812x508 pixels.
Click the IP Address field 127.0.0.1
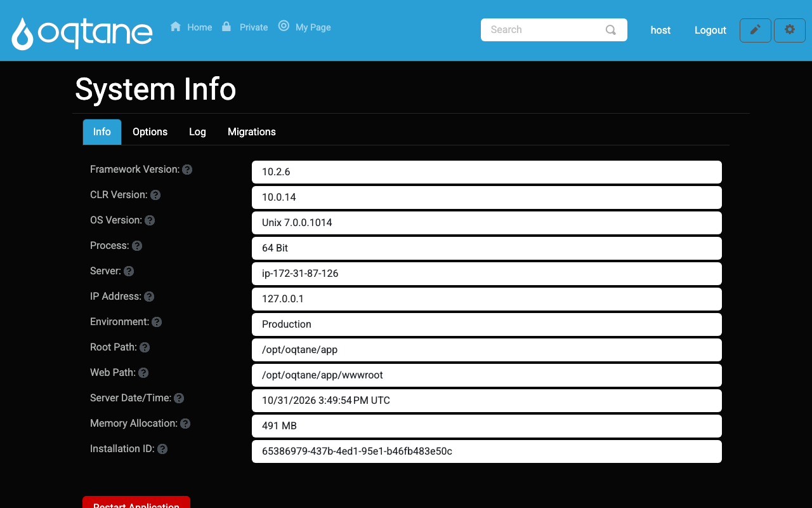(x=487, y=299)
